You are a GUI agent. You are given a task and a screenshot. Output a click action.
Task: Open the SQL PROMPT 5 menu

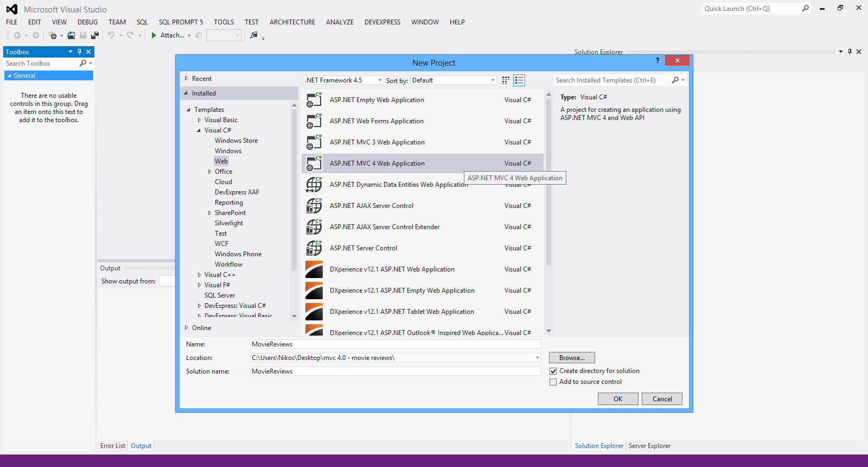pyautogui.click(x=181, y=22)
